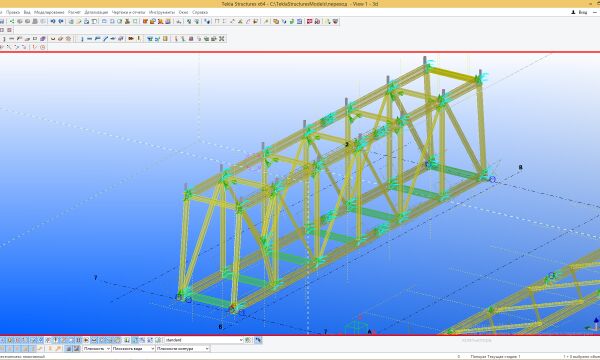Image resolution: width=600 pixels, height=360 pixels.
Task: Select the blue diagonal curved beam tool
Action: click(x=105, y=39)
